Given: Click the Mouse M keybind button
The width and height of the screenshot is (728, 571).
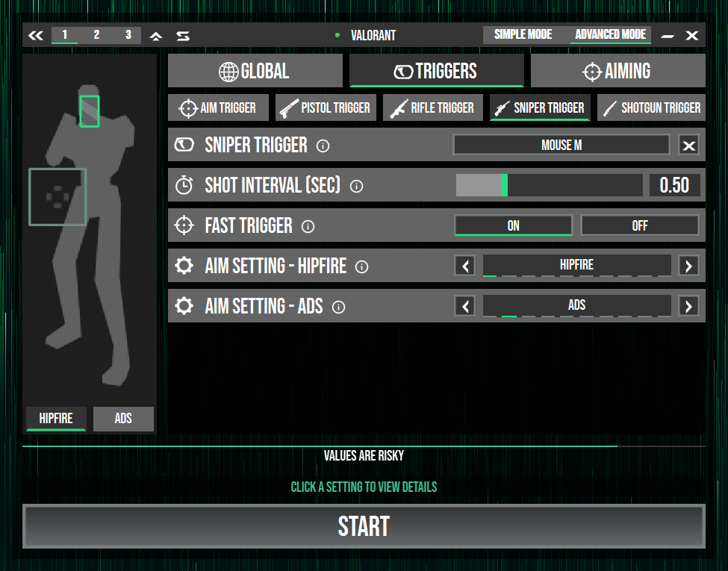Looking at the screenshot, I should 561,145.
